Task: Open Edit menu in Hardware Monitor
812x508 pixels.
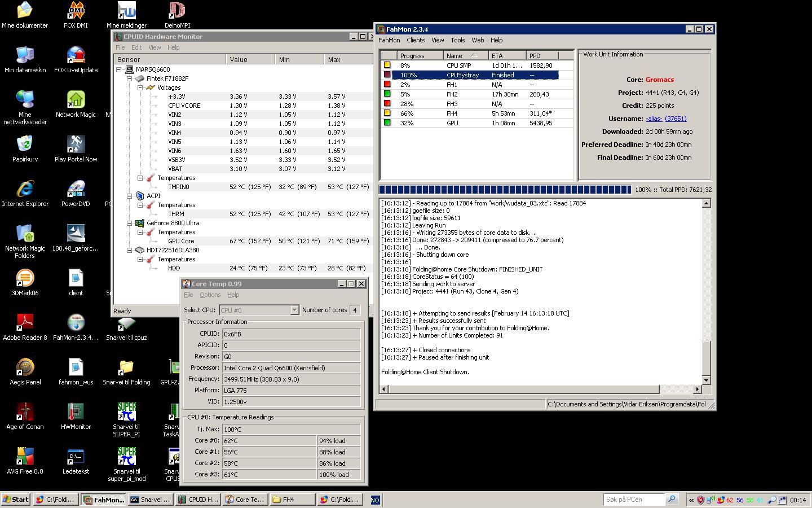Action: [x=136, y=47]
